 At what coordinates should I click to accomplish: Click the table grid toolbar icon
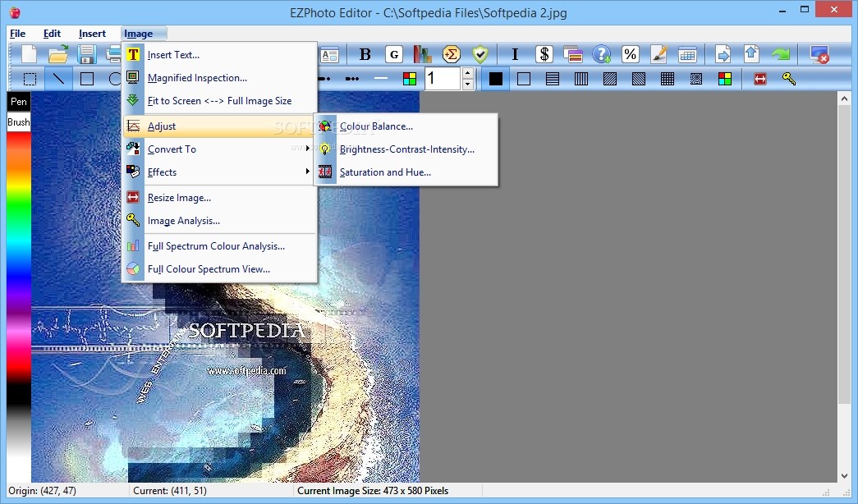pos(687,54)
